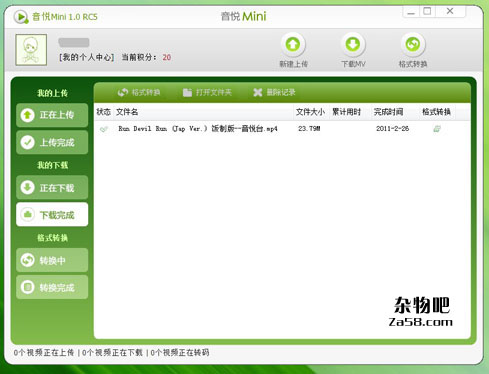Click the convert icon in Run Devil Run row
Viewport: 489px width, 374px height.
(x=437, y=129)
